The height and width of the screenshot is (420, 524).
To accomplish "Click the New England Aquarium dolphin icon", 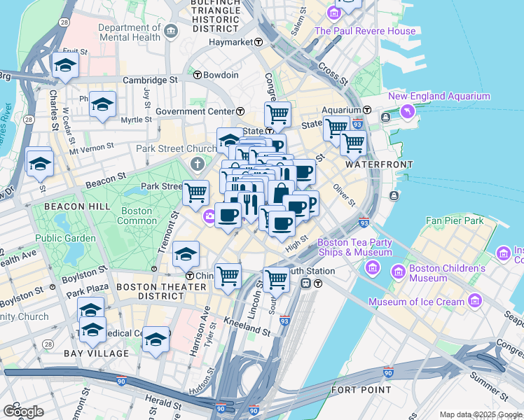I will pos(408,112).
